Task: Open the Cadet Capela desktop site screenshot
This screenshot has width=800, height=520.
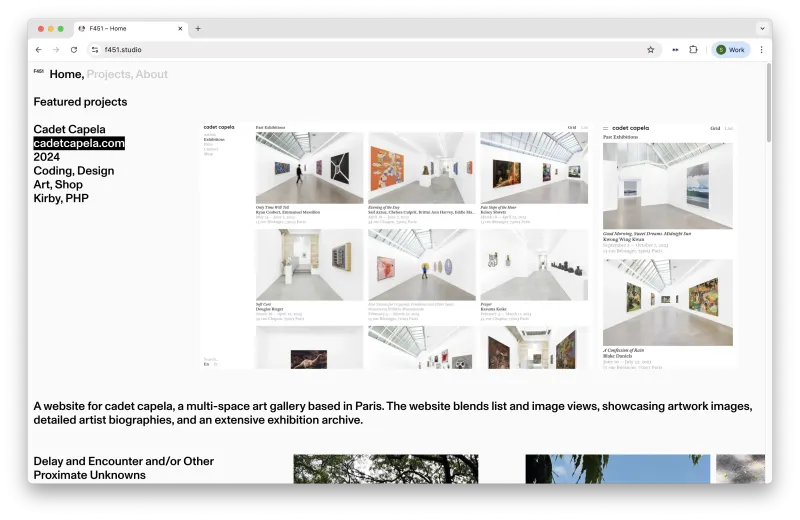Action: [396, 246]
